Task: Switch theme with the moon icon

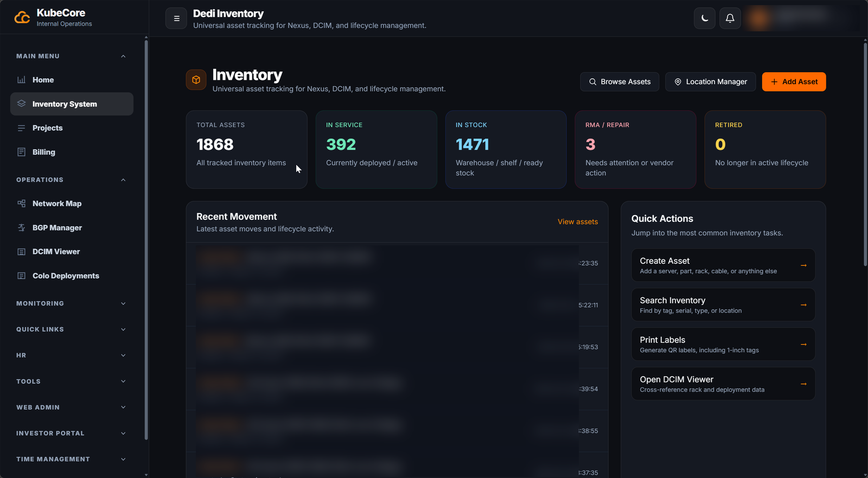Action: 705,18
